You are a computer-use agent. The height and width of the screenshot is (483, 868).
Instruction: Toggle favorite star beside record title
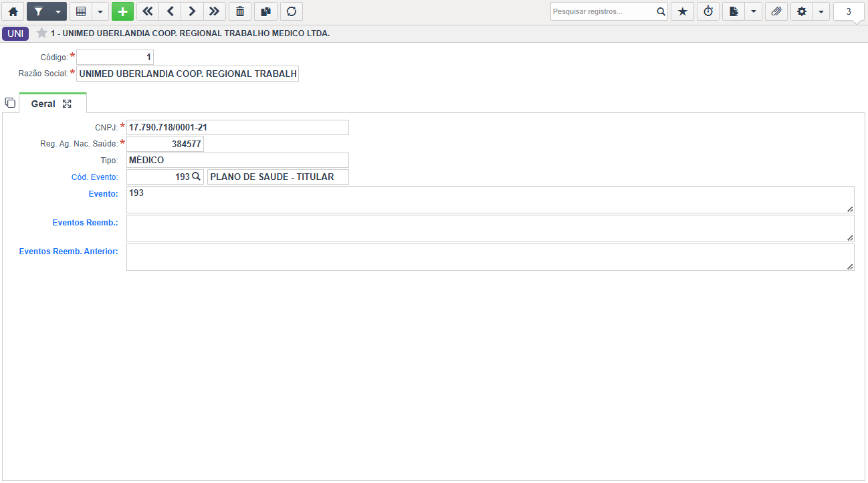[x=41, y=33]
